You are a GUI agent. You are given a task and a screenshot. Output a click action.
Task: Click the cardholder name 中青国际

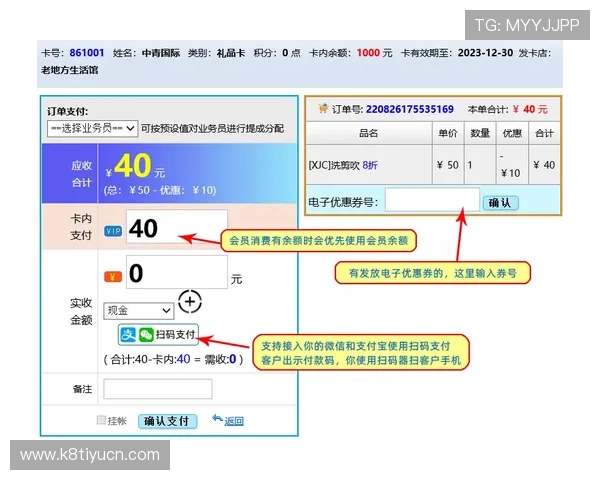coord(161,53)
